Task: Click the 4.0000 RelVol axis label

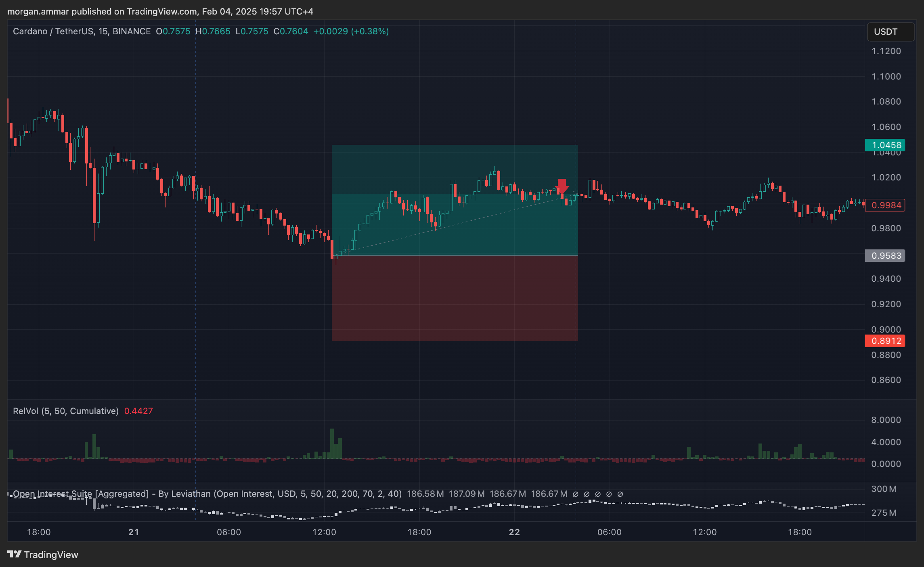Action: coord(886,442)
